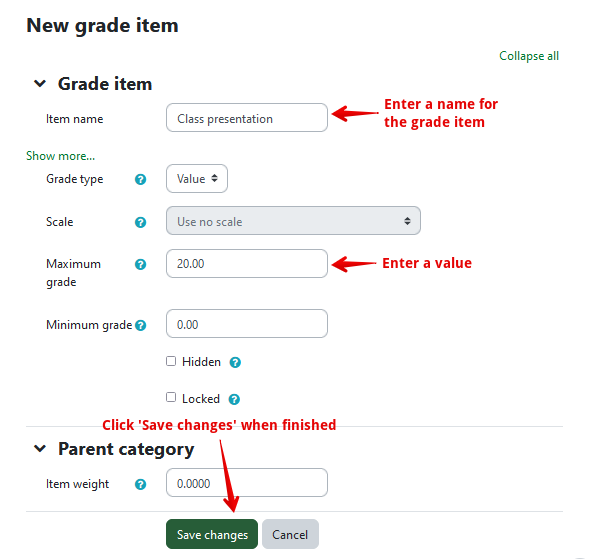Click the Grade type help icon
Screen dimensions: 607x559
click(141, 179)
